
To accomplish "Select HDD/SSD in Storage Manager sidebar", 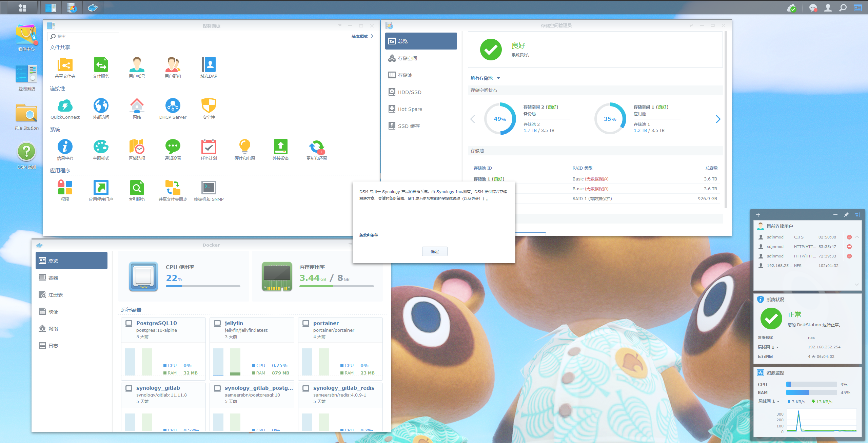I will click(421, 92).
